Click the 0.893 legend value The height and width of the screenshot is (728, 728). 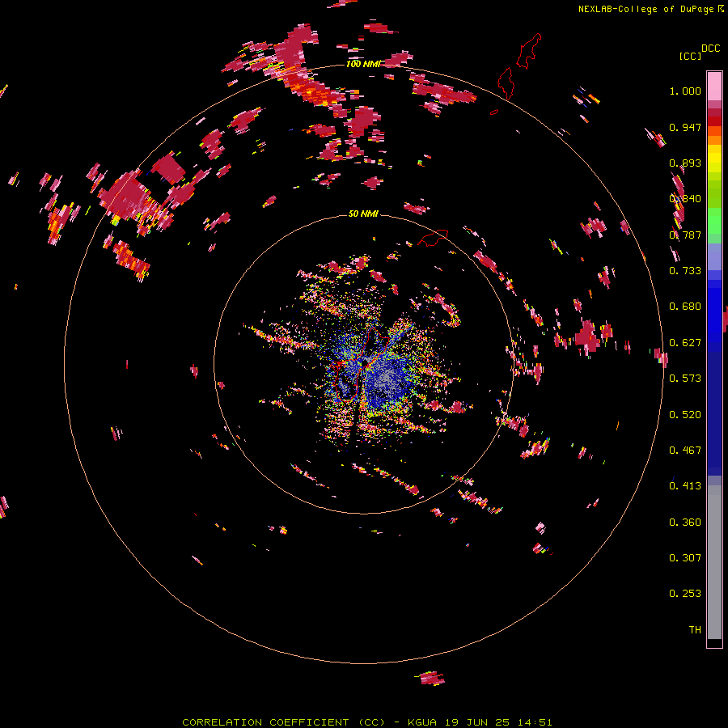[685, 163]
